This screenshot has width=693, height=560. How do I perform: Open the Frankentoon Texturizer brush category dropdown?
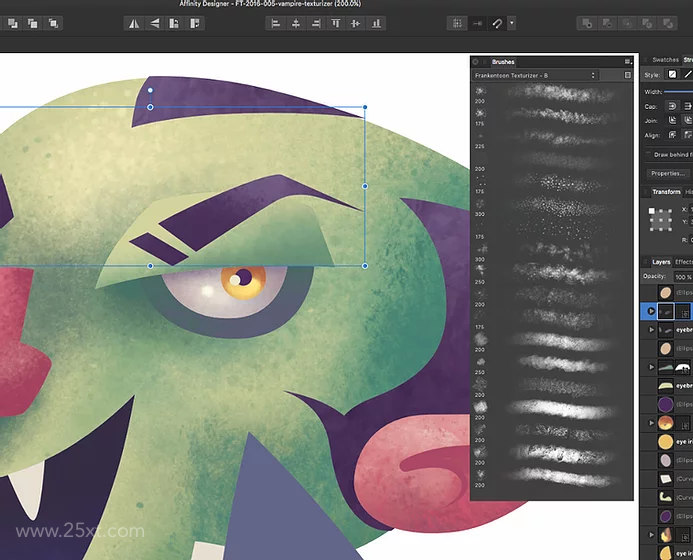pyautogui.click(x=535, y=76)
